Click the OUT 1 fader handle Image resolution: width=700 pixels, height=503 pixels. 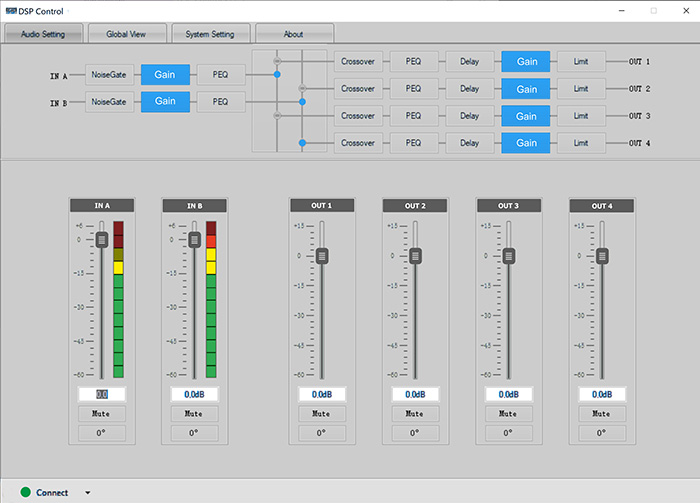point(322,256)
